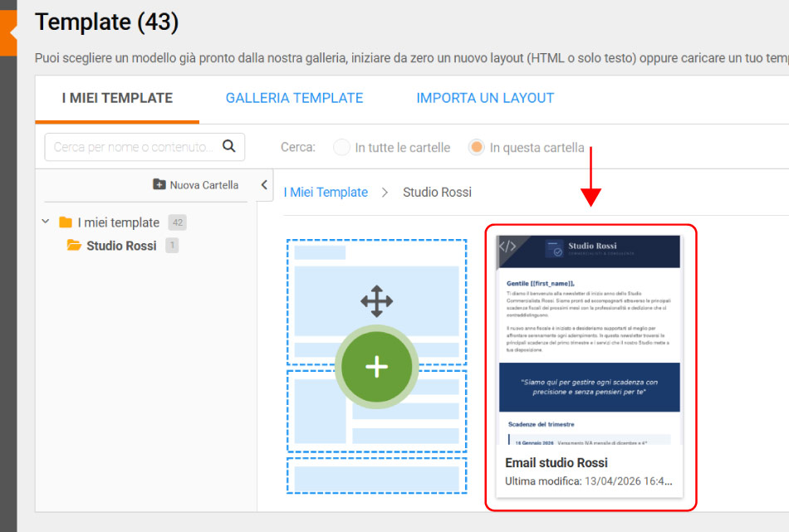The width and height of the screenshot is (789, 532).
Task: Click the Nuova Cartella folder-plus icon
Action: [159, 184]
